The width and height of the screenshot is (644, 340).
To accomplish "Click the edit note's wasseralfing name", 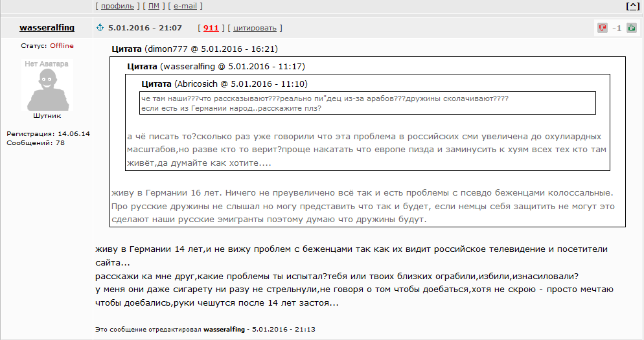I will pyautogui.click(x=224, y=330).
